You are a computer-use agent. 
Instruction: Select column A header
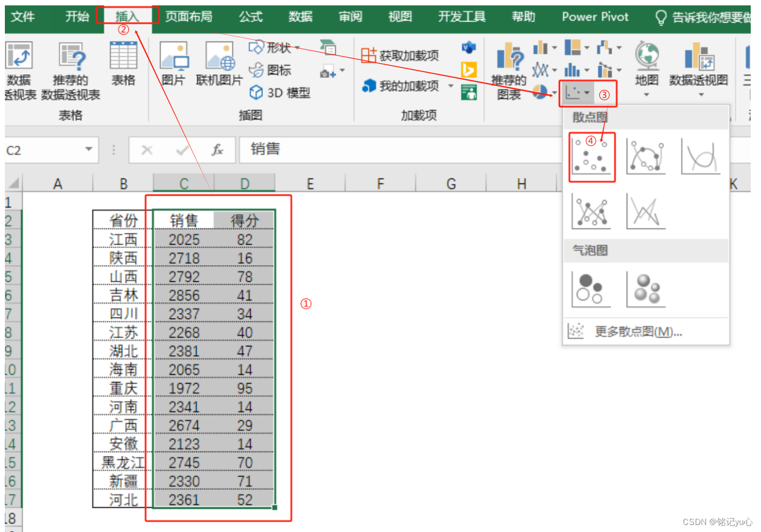[x=58, y=184]
